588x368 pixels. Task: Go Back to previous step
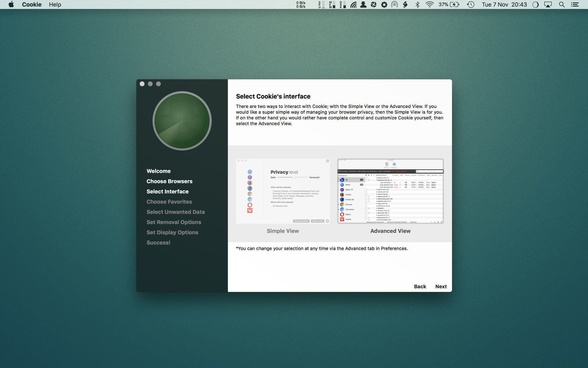(x=420, y=287)
